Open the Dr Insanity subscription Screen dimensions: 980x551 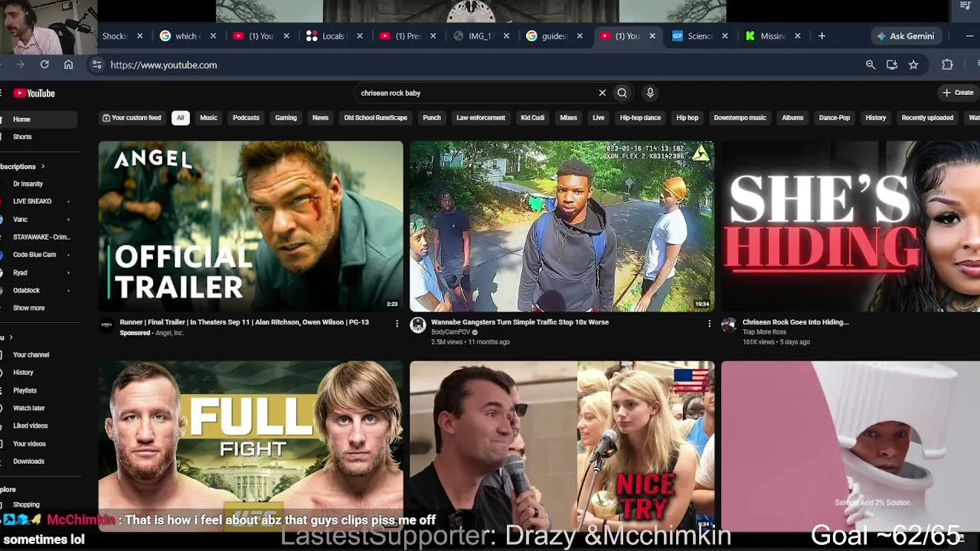28,184
